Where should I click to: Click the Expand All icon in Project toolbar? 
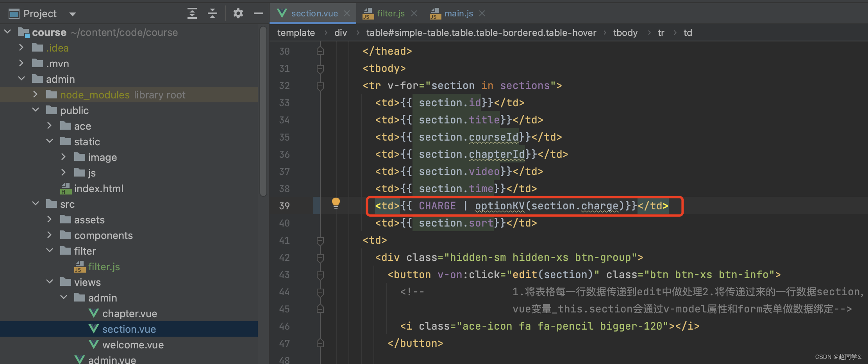point(192,14)
